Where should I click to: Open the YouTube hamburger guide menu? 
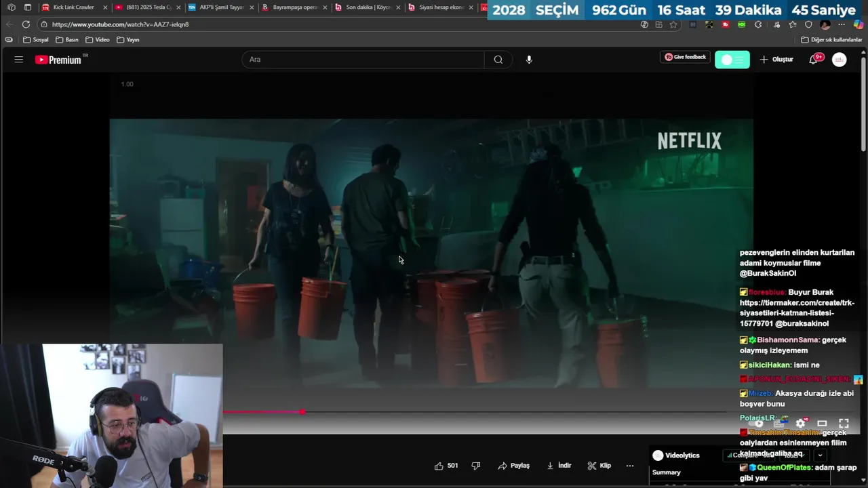(x=18, y=60)
